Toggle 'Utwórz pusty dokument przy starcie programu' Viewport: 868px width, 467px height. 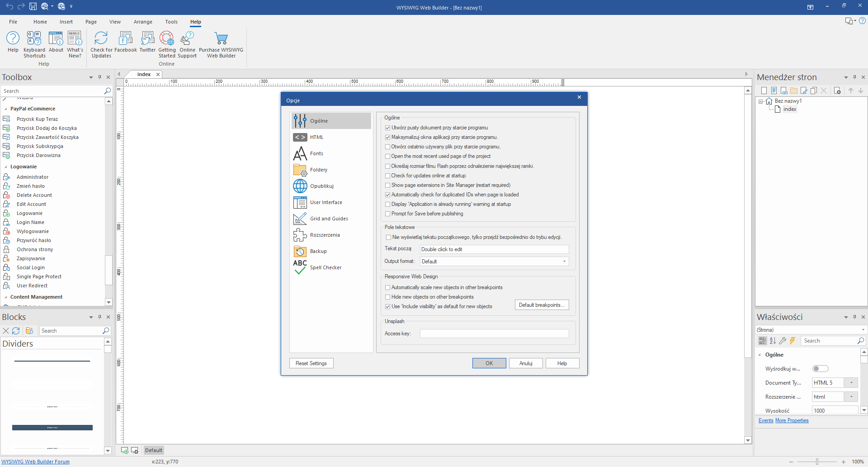387,128
